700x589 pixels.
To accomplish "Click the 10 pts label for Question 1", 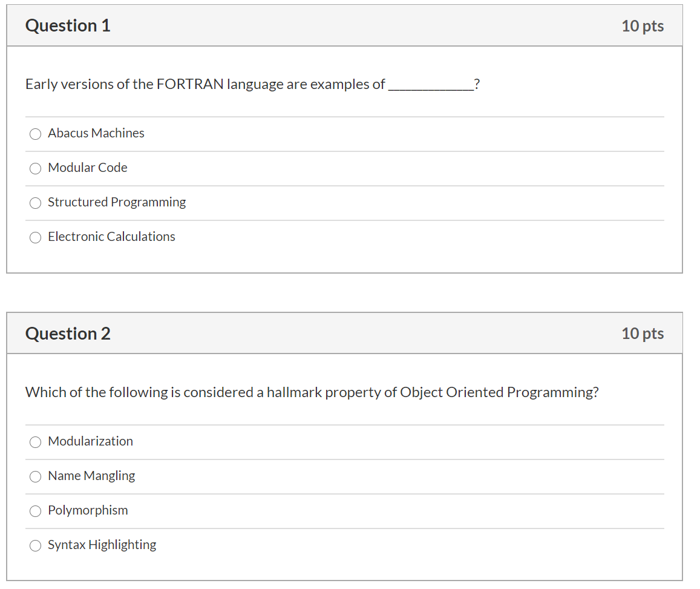I will click(643, 25).
